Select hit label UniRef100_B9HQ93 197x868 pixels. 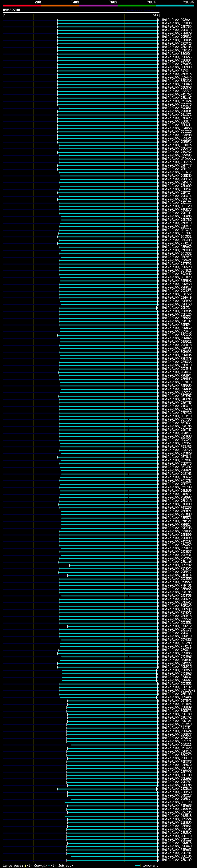point(176,352)
